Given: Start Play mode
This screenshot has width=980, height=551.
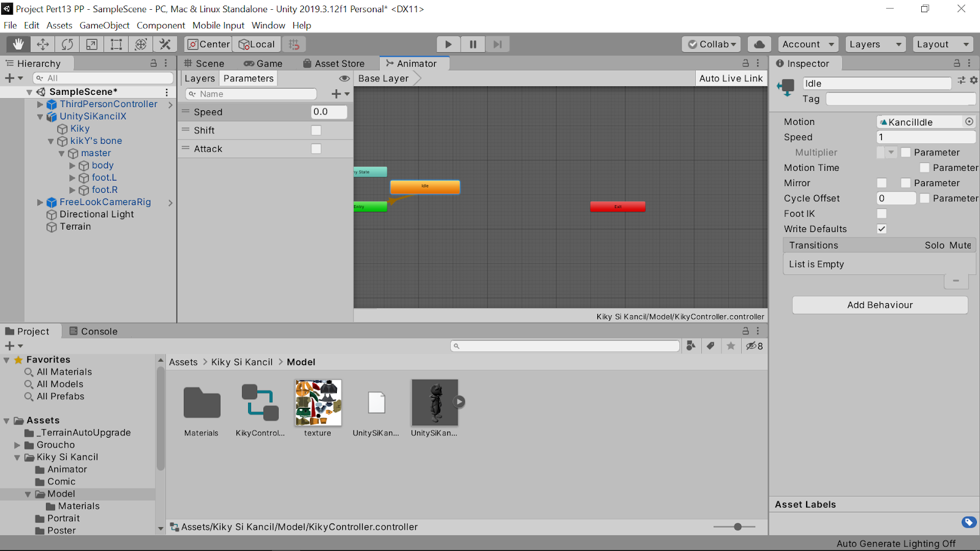Looking at the screenshot, I should (448, 44).
